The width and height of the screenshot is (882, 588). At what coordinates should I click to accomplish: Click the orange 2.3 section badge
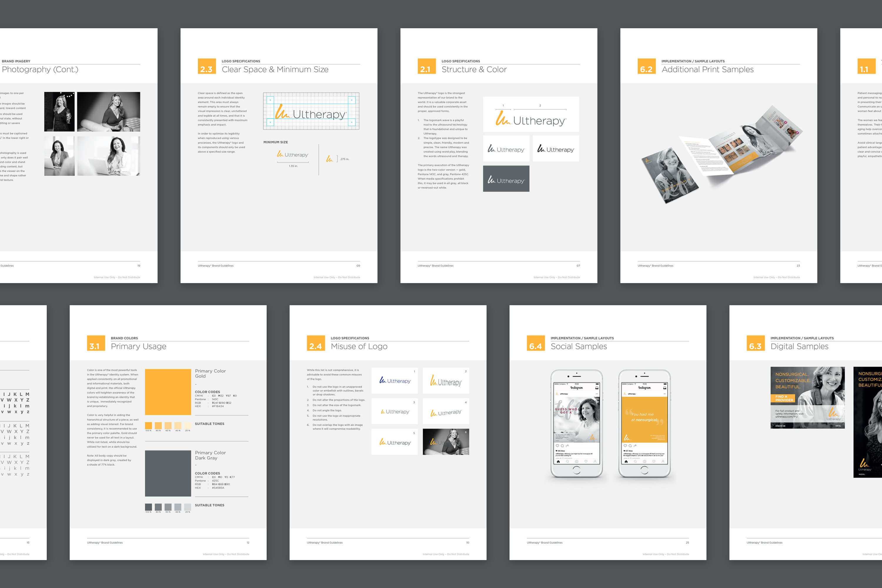(207, 66)
